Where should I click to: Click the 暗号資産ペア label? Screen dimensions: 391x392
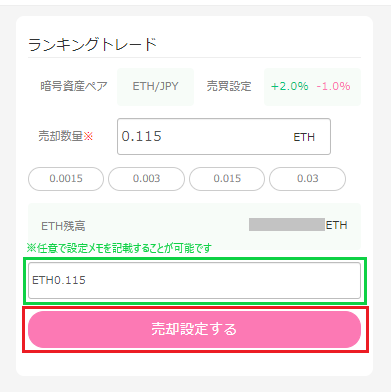(x=74, y=86)
